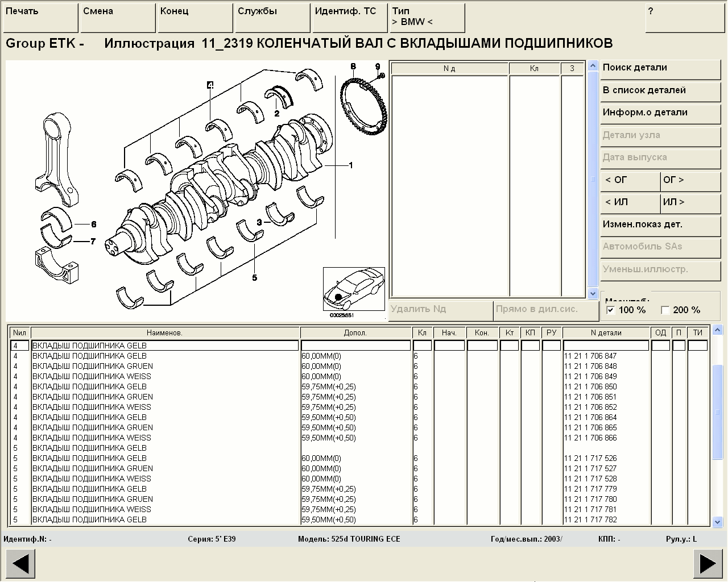The image size is (728, 582).
Task: Click callout number 6 near connecting rod bearing
Action: click(x=94, y=225)
